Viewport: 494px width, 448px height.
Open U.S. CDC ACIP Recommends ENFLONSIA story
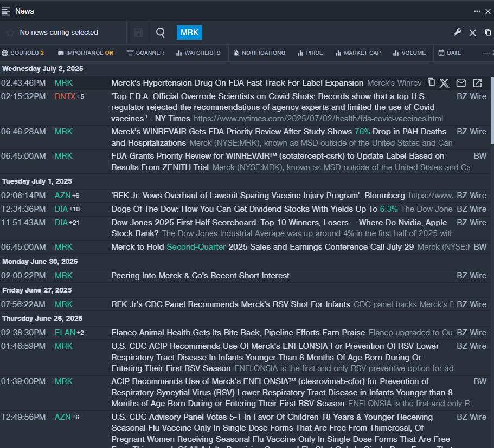275,357
